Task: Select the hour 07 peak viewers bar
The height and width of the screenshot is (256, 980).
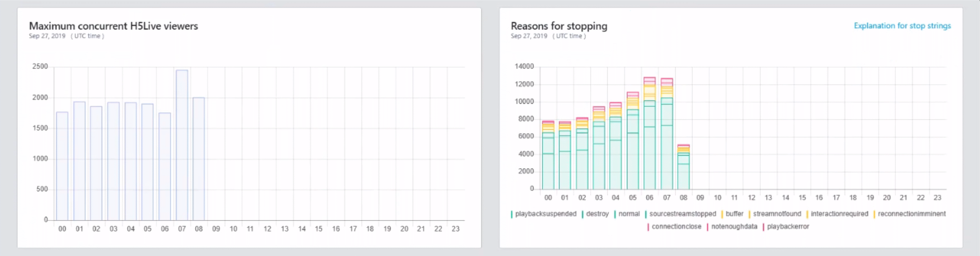Action: [x=182, y=145]
